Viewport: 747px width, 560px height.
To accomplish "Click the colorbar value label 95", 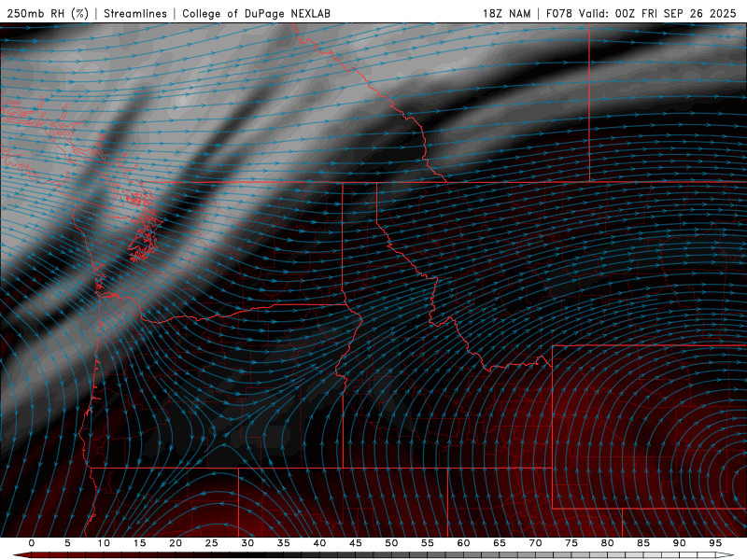I will click(715, 543).
